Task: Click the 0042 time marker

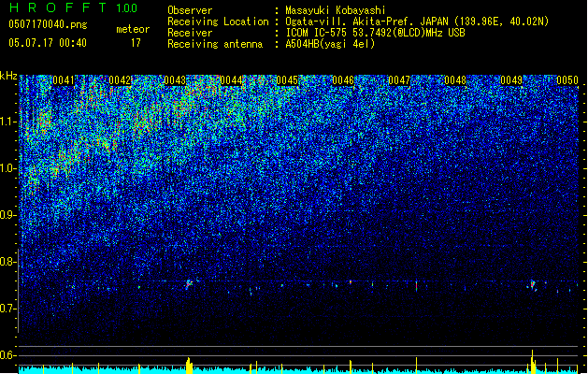Action: click(120, 80)
